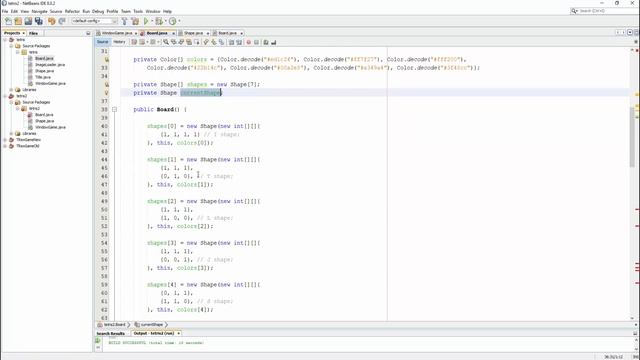Click the warning glyph beside currentShape line
The height and width of the screenshot is (360, 640).
(x=107, y=93)
